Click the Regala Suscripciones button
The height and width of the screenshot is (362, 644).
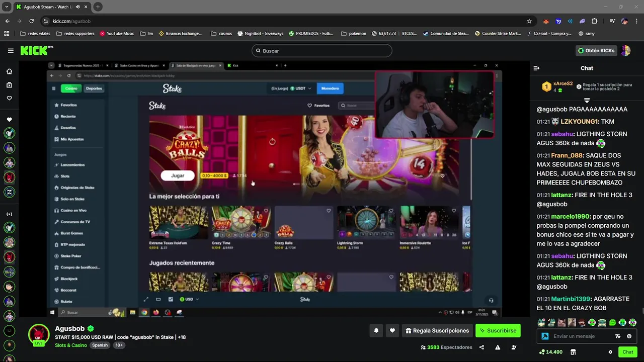pyautogui.click(x=437, y=331)
